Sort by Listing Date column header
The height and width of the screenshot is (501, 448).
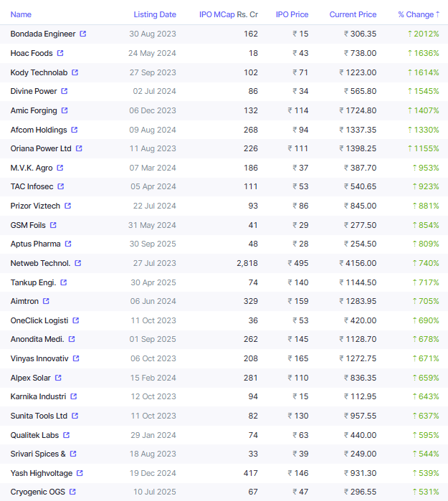(x=155, y=14)
